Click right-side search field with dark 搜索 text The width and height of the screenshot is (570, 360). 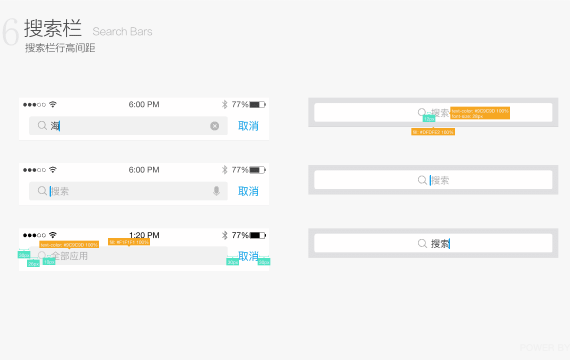coord(433,243)
